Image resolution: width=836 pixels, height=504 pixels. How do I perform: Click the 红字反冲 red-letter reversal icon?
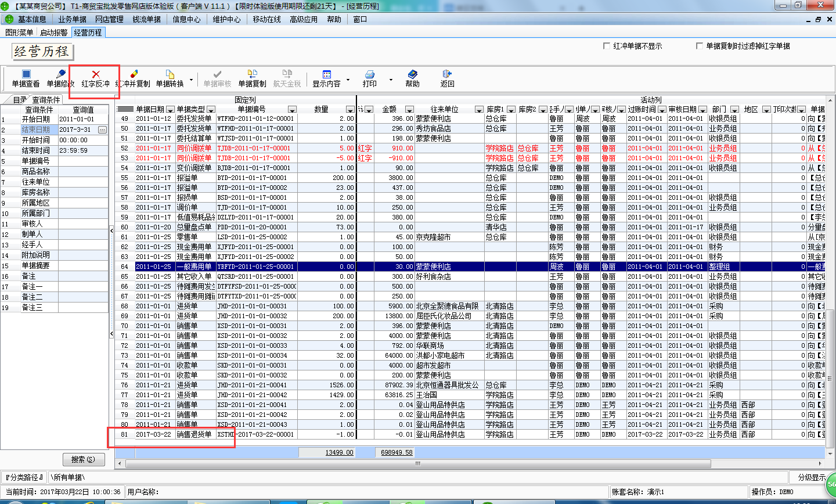pos(95,78)
